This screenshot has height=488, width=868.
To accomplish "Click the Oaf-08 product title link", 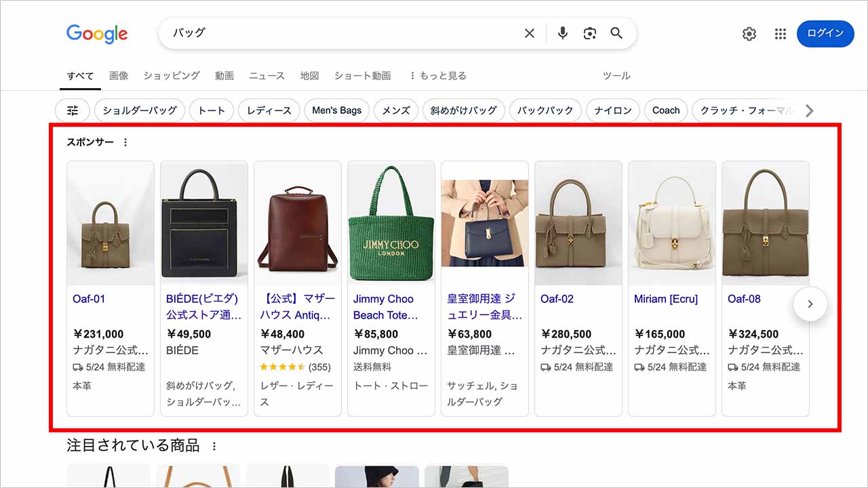I will pyautogui.click(x=744, y=299).
